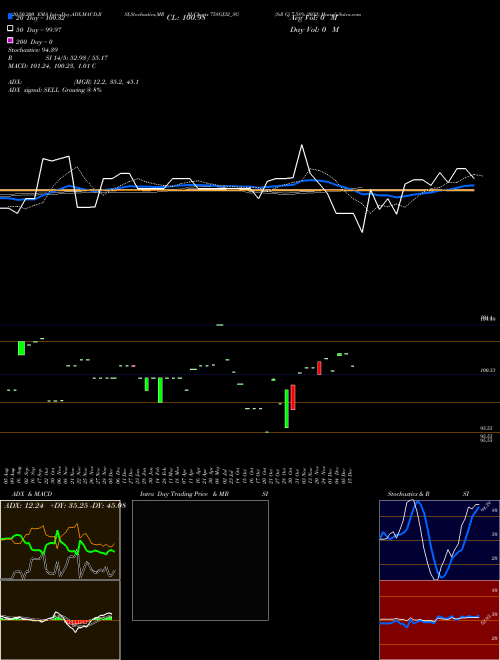
Task: Click the 95.55 price axis label
Action: click(487, 428)
